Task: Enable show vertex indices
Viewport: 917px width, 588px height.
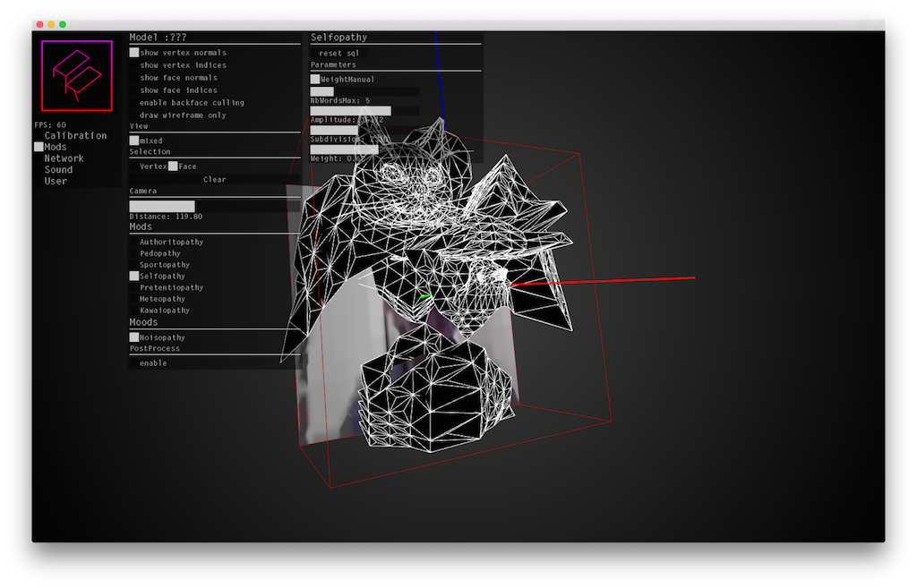Action: [x=133, y=64]
